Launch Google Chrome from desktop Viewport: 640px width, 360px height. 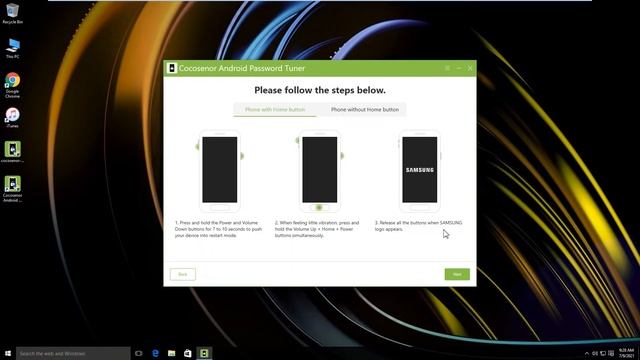(x=12, y=85)
